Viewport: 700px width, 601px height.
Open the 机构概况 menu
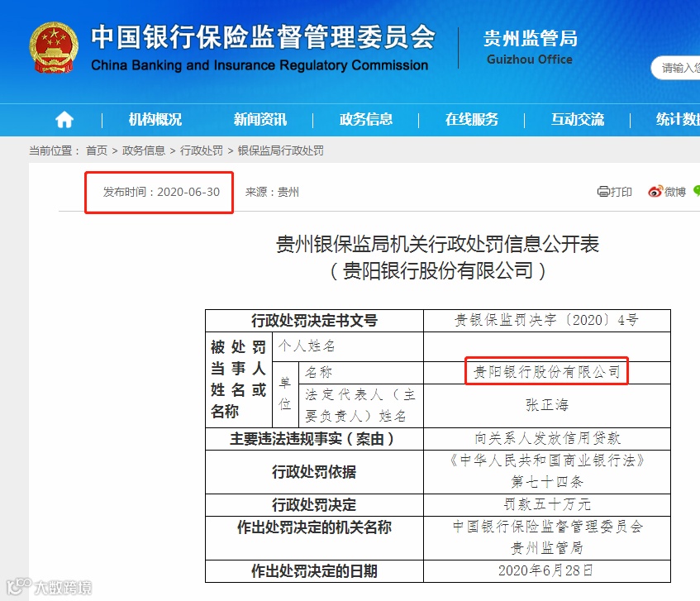(x=155, y=120)
